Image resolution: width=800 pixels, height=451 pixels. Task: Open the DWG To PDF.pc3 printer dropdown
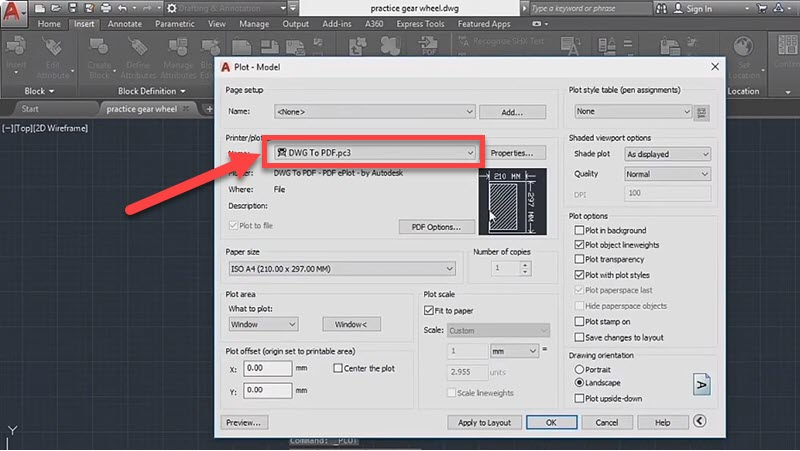374,152
